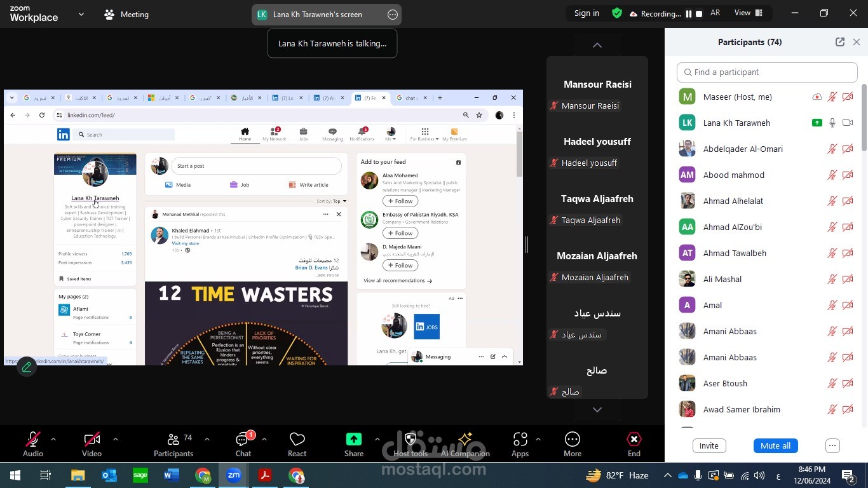Click the participants list scrollbar
The image size is (868, 488).
[864, 118]
